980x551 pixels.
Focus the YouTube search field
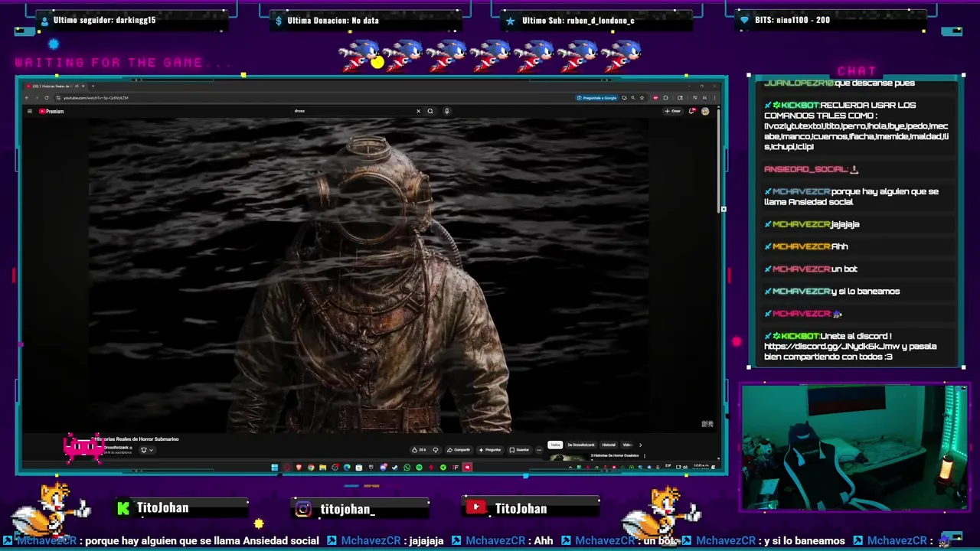[x=352, y=111]
